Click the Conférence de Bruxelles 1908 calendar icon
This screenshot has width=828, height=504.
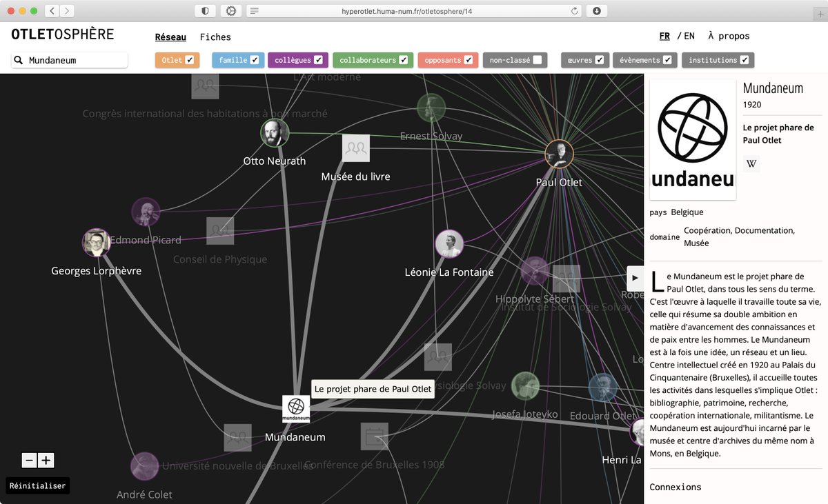375,436
